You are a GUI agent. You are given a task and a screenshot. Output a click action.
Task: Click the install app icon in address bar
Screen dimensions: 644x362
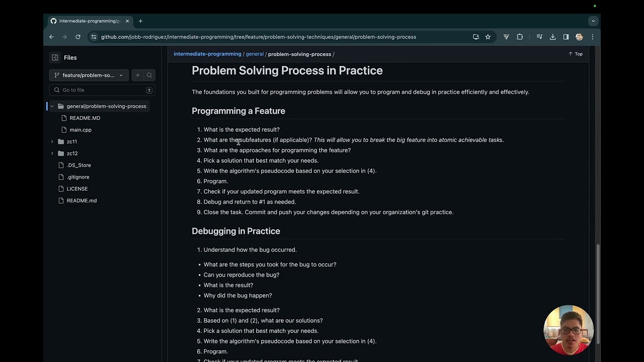pyautogui.click(x=476, y=37)
